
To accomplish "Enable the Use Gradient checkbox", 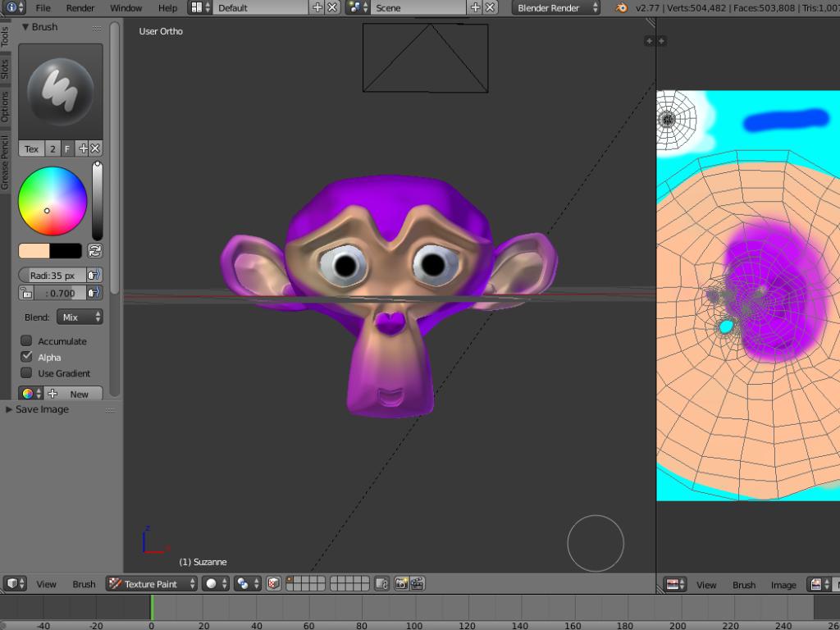I will 26,373.
